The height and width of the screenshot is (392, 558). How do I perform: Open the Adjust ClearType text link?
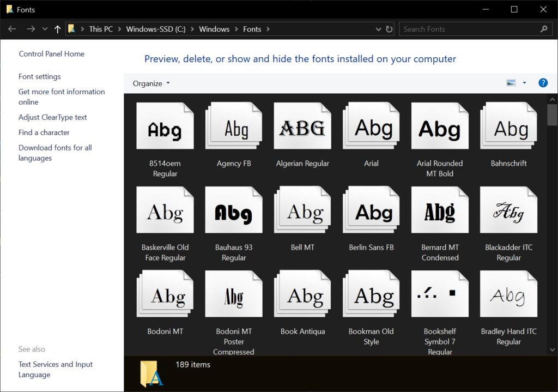pyautogui.click(x=52, y=117)
